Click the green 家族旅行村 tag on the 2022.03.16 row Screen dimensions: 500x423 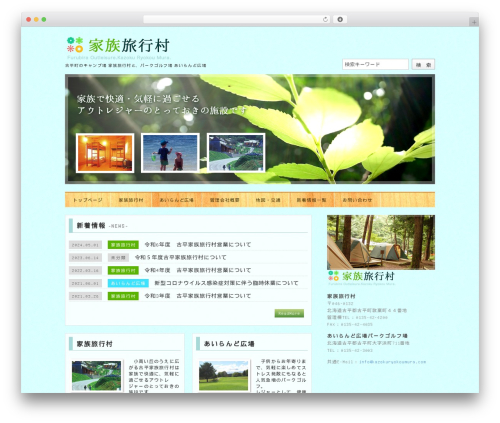coord(123,270)
